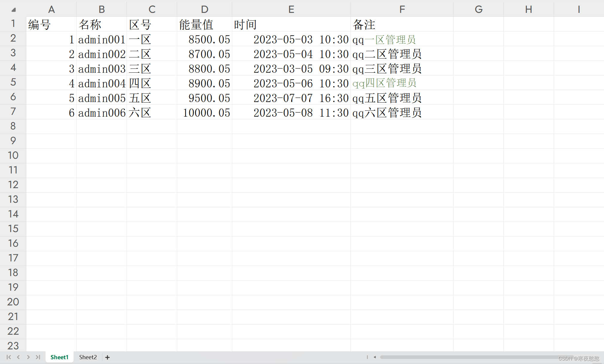Screen dimensions: 604x364
Task: Select row 1 by its header
Action: coord(13,24)
